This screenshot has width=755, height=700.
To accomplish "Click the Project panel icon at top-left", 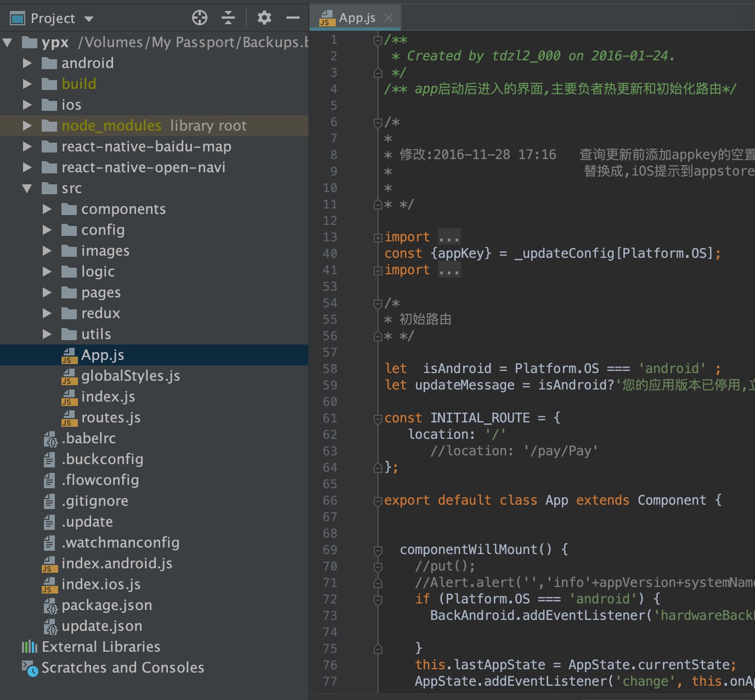I will (18, 19).
